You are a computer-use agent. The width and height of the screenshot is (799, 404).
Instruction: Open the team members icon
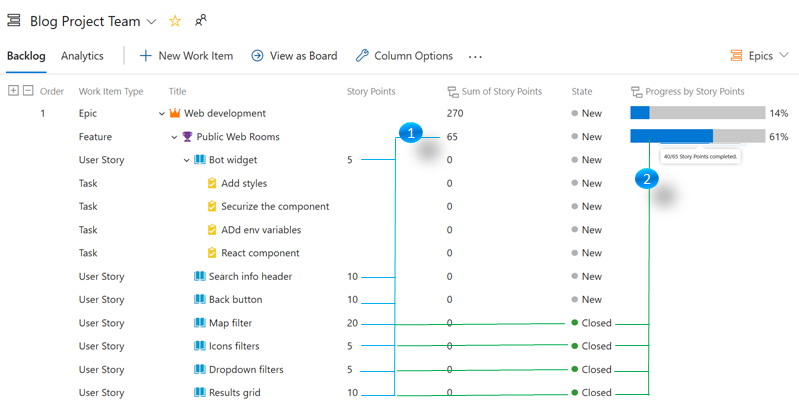(201, 20)
